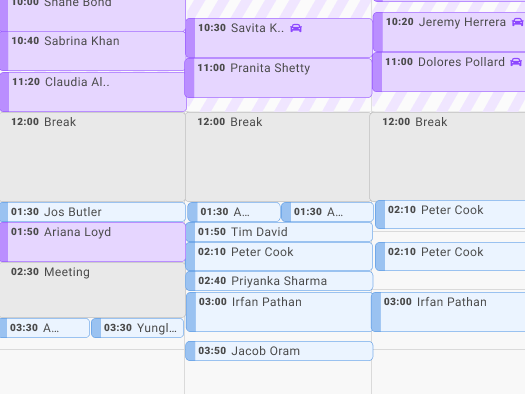Select the 11:00 Pranita Shetty appointment

coord(278,78)
